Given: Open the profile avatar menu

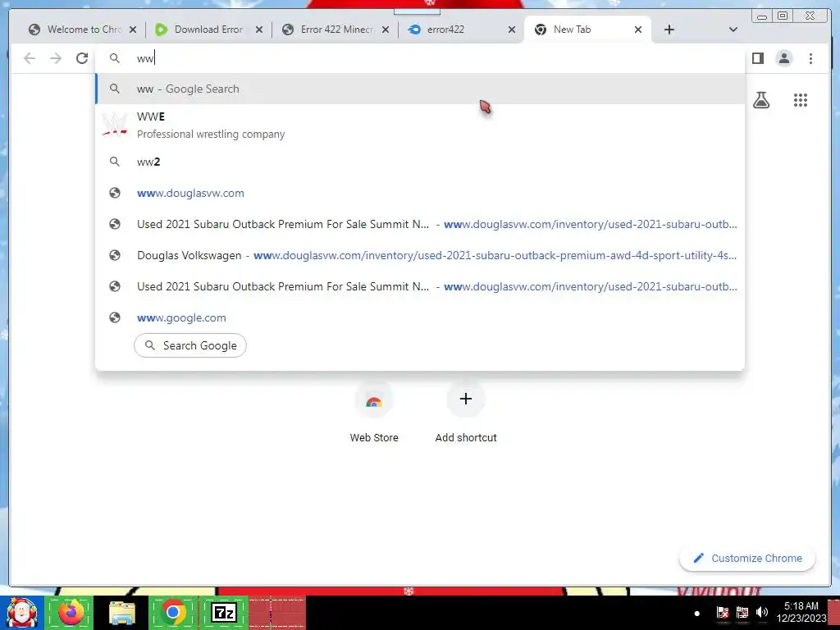Looking at the screenshot, I should coord(783,58).
